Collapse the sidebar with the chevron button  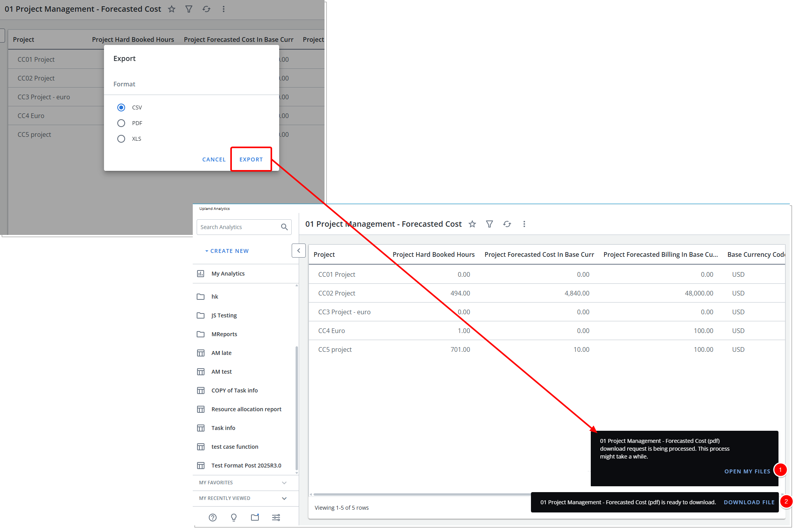click(x=299, y=251)
